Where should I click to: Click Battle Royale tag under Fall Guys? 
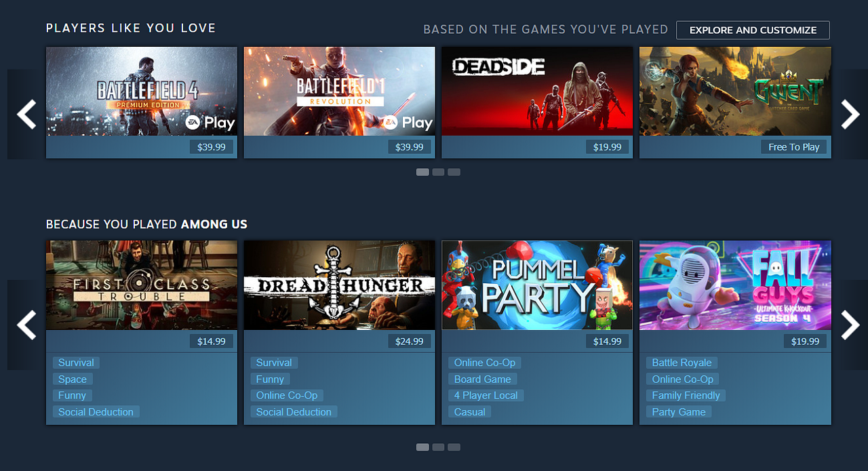pyautogui.click(x=682, y=363)
